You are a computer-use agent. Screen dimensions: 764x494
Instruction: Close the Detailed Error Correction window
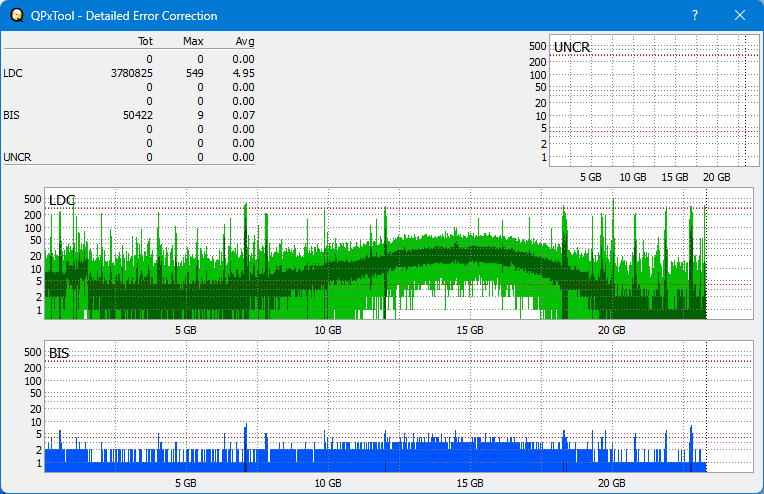[740, 16]
